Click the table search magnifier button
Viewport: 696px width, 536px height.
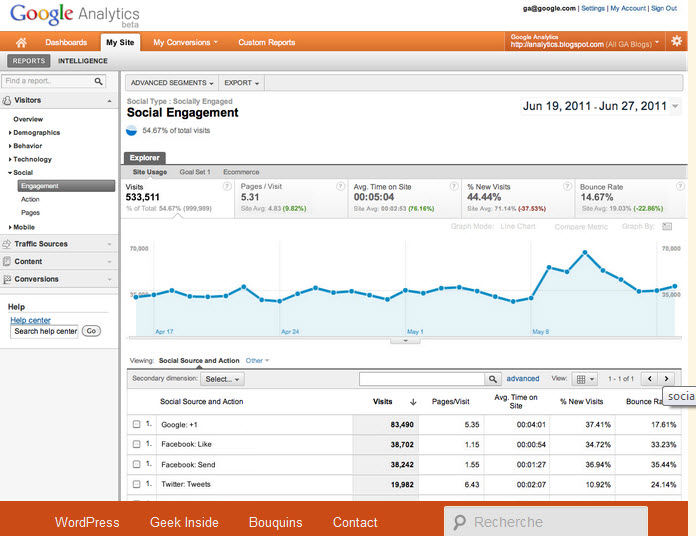point(493,379)
